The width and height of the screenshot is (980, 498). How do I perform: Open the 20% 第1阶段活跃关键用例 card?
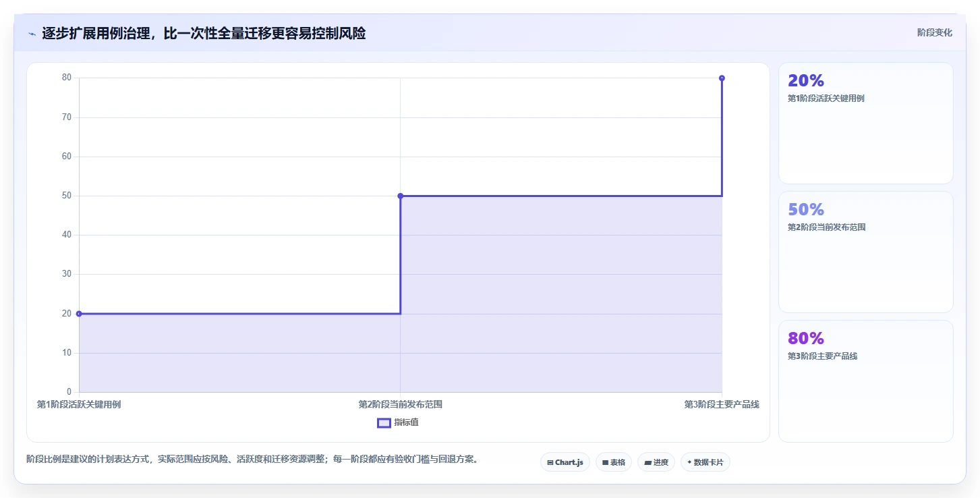866,123
